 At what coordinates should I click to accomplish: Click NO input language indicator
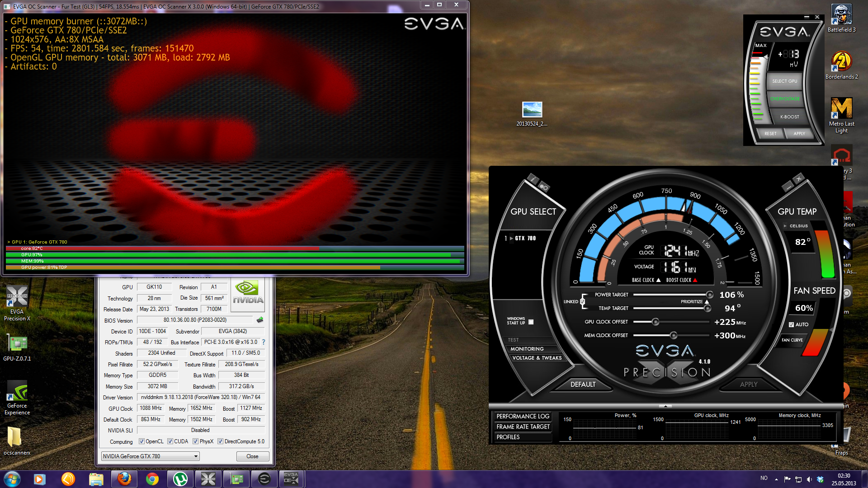pos(764,478)
